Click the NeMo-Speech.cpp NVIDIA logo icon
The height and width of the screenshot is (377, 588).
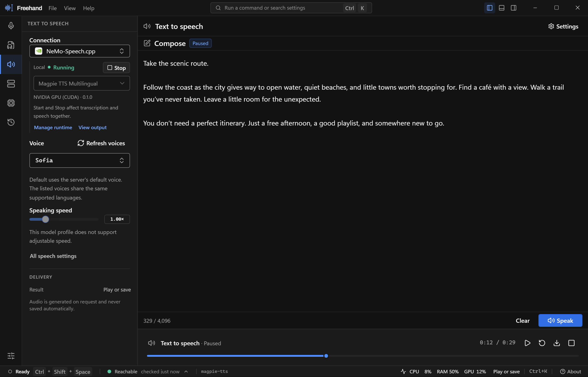point(39,51)
